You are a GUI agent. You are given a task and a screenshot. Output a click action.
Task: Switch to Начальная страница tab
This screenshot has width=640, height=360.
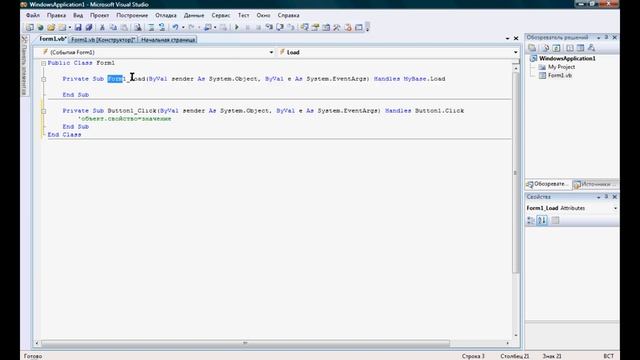point(168,40)
